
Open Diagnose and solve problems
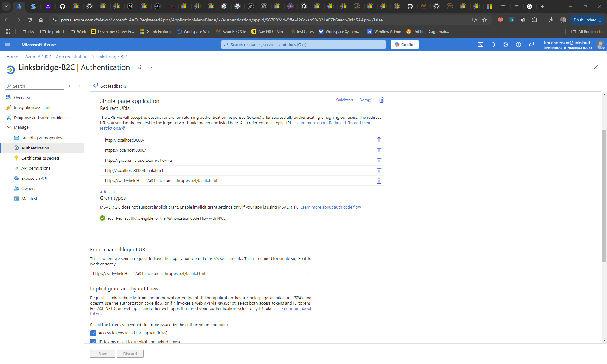pos(40,118)
